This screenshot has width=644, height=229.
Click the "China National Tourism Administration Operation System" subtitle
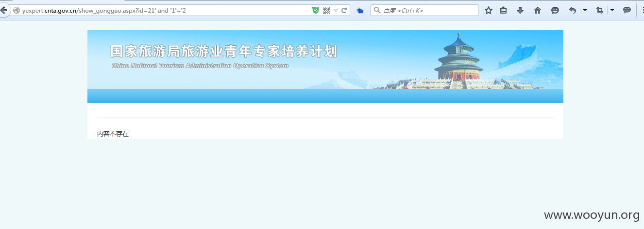(200, 66)
